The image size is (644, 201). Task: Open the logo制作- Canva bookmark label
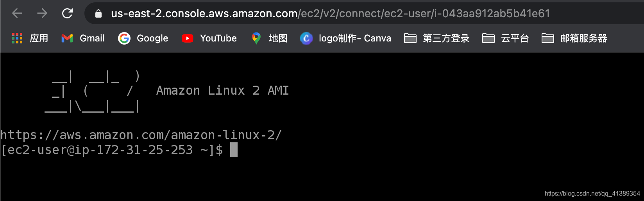pyautogui.click(x=354, y=38)
